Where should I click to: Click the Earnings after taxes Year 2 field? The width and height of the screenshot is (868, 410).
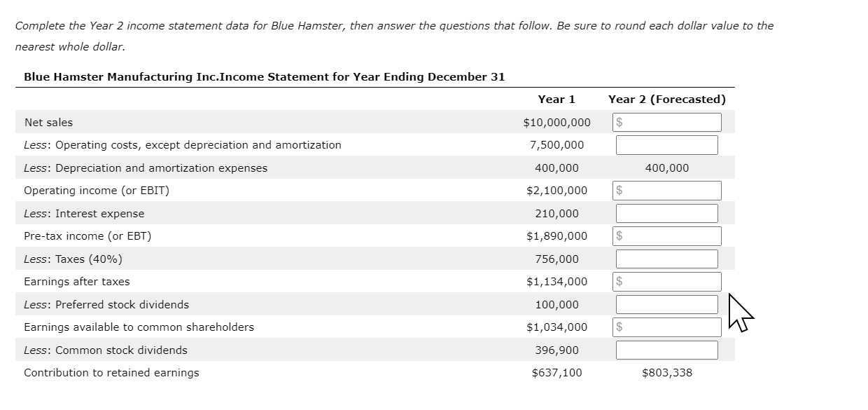click(666, 281)
